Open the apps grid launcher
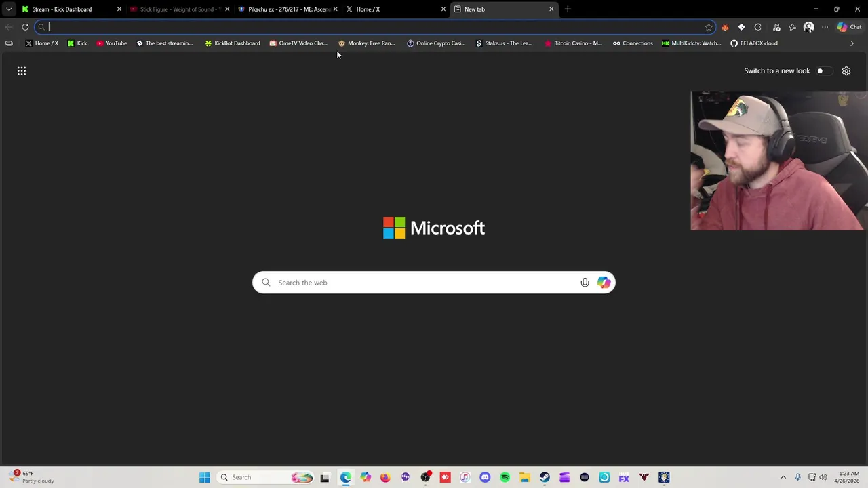Image resolution: width=868 pixels, height=488 pixels. point(22,70)
